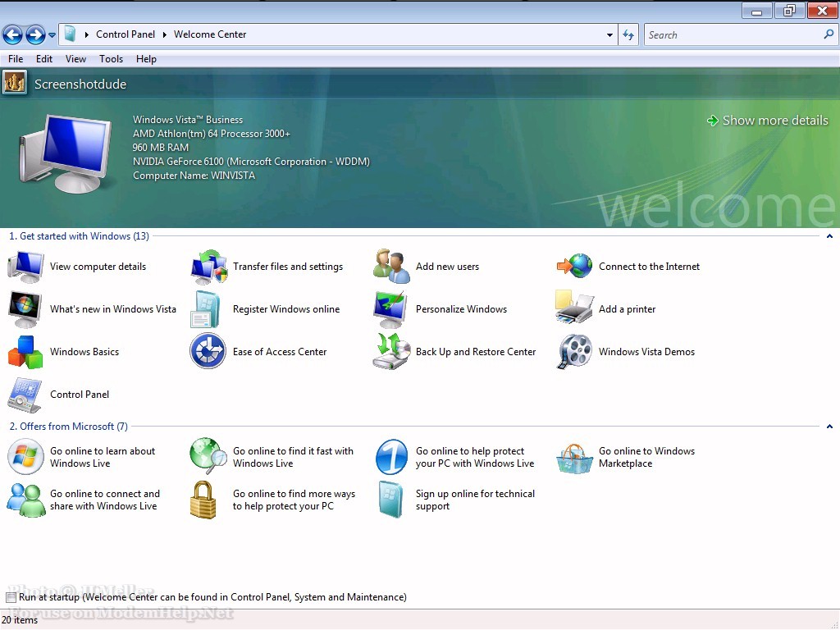Viewport: 840px width, 630px height.
Task: Select the Get started with Windows (13) heading
Action: (x=79, y=236)
